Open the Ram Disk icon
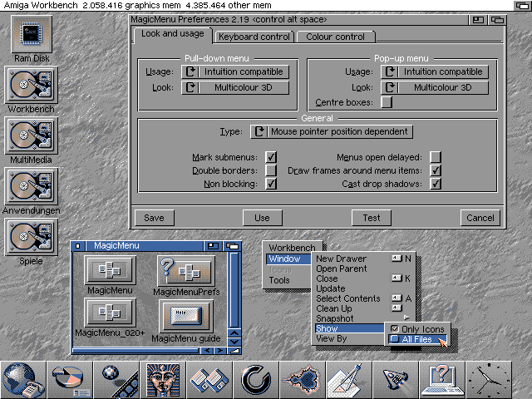Viewport: 532px width, 399px height. 32,34
